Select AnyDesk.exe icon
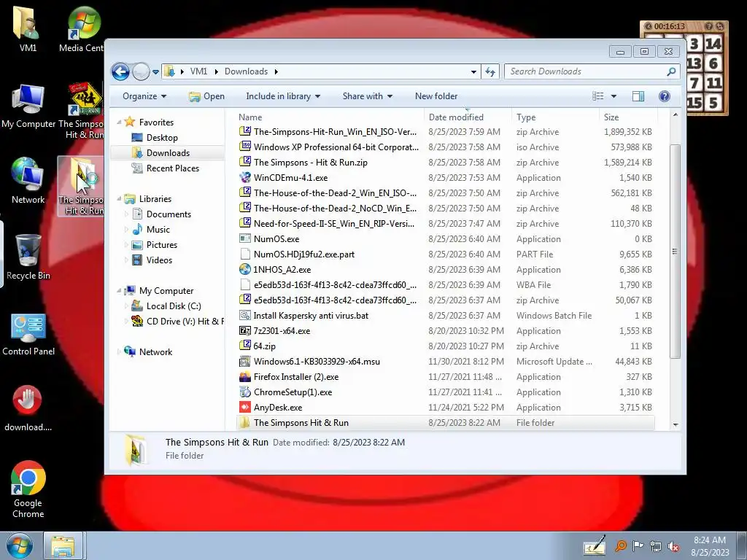 [245, 407]
